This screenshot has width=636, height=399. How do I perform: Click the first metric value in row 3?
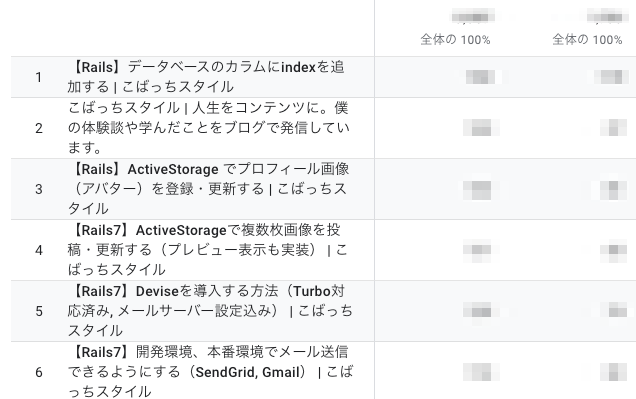477,190
